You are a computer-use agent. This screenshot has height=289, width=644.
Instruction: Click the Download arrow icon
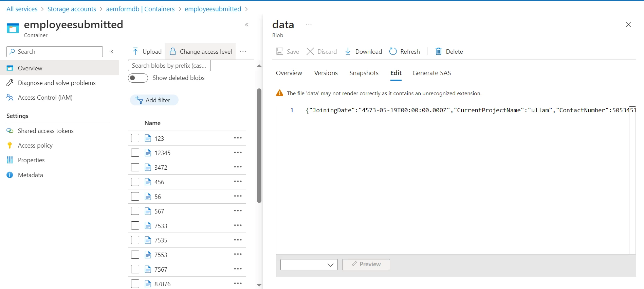tap(348, 51)
